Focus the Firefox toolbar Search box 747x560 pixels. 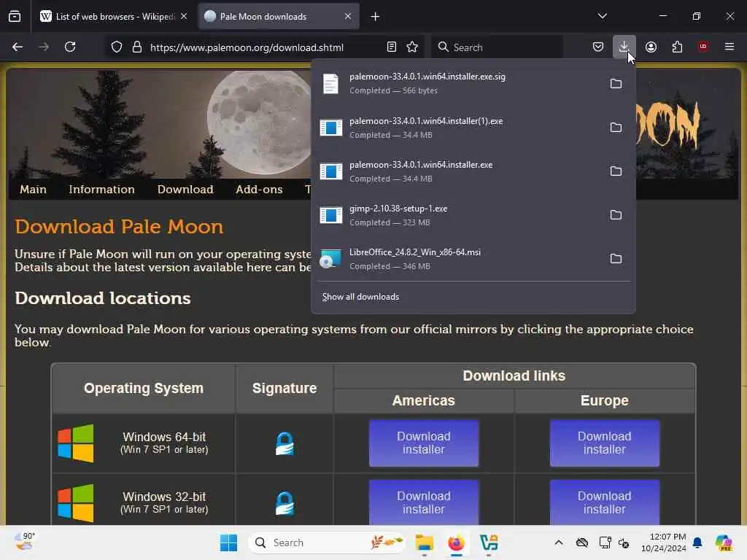coord(497,47)
